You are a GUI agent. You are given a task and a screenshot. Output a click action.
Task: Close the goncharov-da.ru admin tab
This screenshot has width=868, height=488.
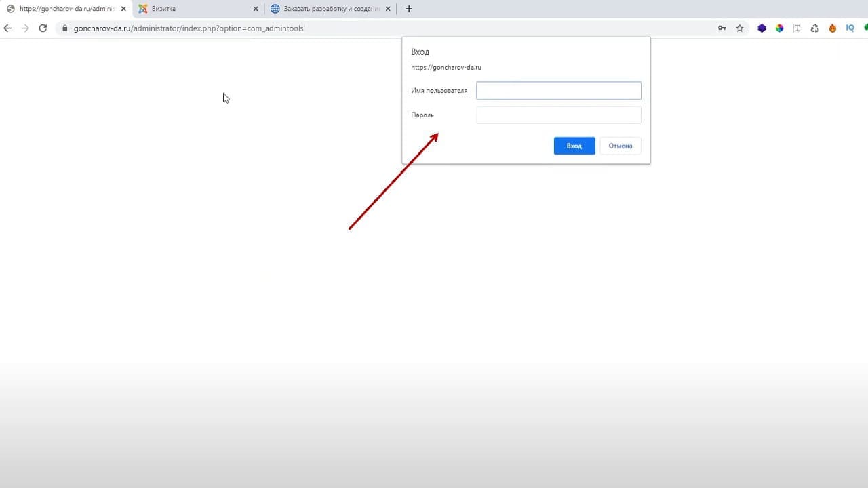coord(123,9)
